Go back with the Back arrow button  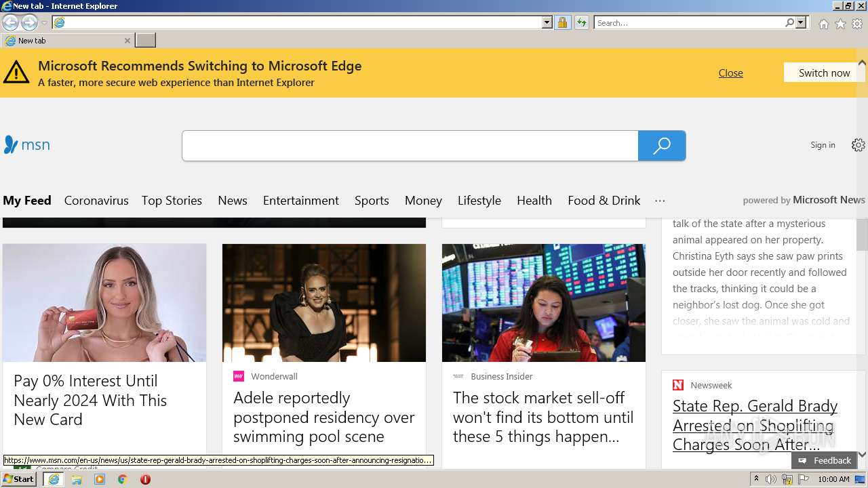pyautogui.click(x=10, y=22)
